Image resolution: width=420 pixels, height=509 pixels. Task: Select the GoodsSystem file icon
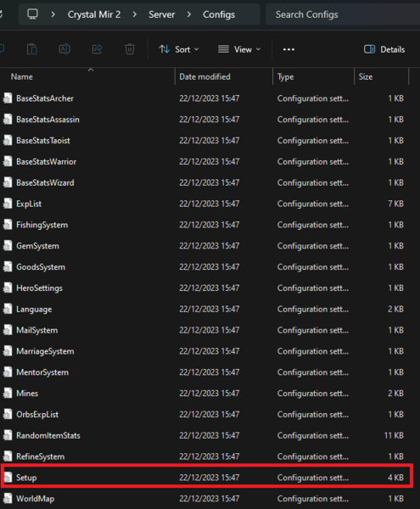(x=8, y=267)
